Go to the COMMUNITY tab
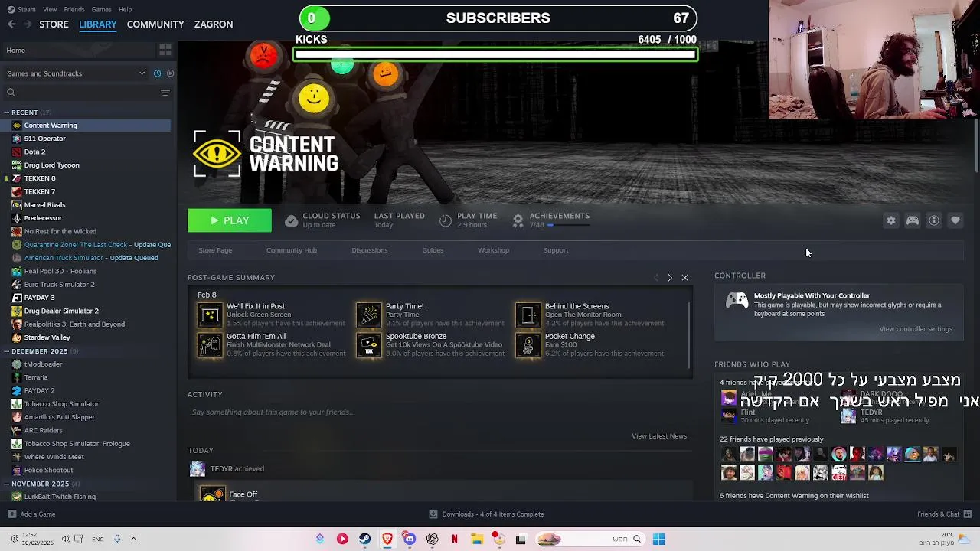The width and height of the screenshot is (980, 551). 155,24
